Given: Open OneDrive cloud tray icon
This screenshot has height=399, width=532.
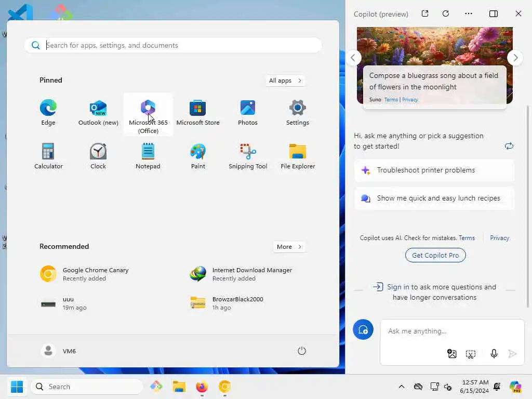Looking at the screenshot, I should (418, 387).
